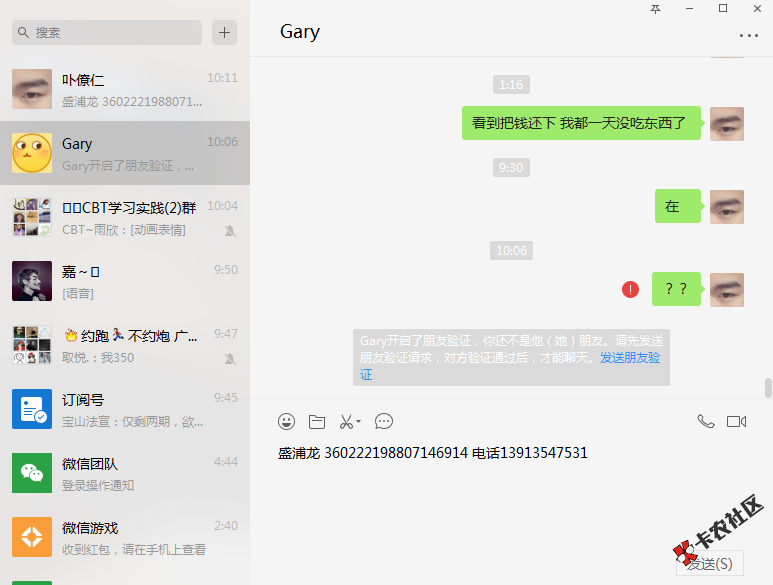Open the emoji picker
Viewport: 773px width, 585px height.
pyautogui.click(x=286, y=421)
